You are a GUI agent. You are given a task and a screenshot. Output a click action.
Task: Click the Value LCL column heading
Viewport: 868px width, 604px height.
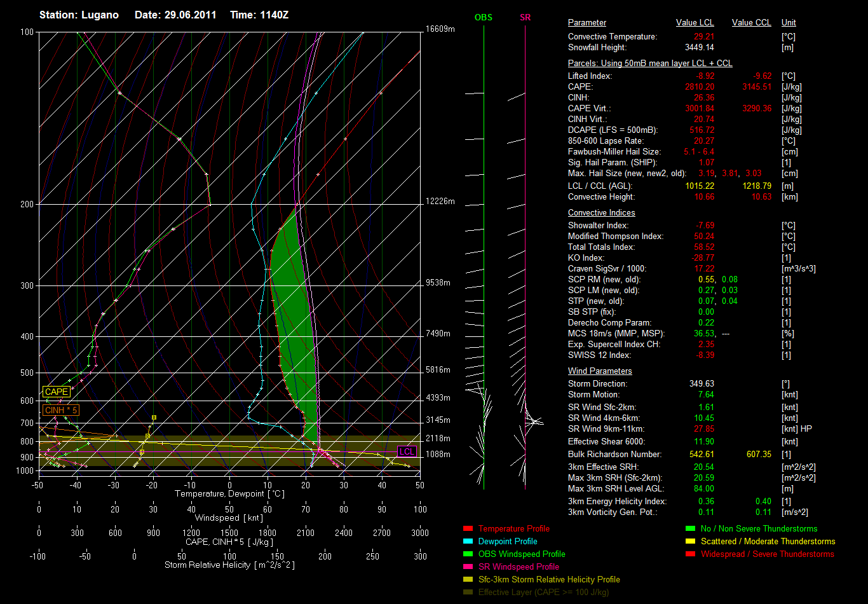pyautogui.click(x=695, y=23)
